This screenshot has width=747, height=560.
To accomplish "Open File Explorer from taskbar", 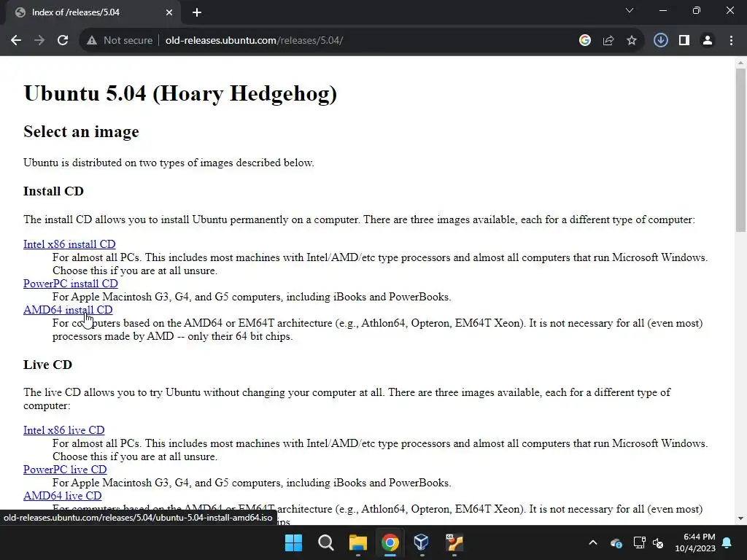I will [x=357, y=542].
